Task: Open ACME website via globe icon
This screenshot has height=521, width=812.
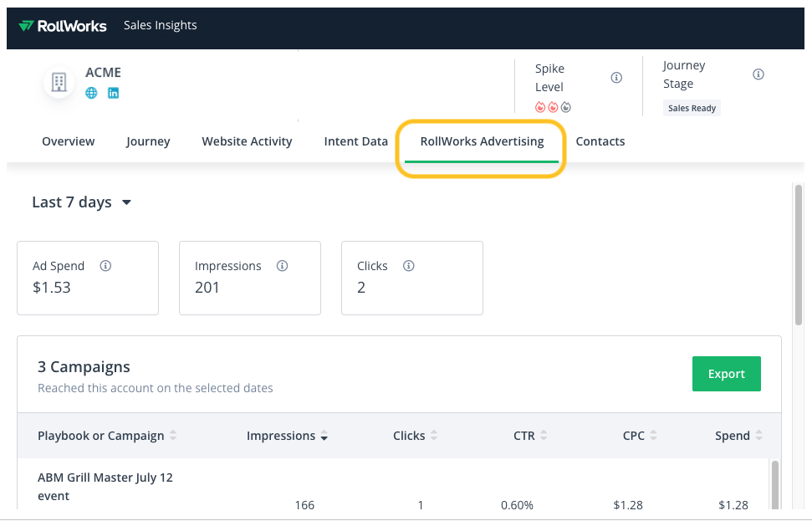Action: click(x=92, y=93)
